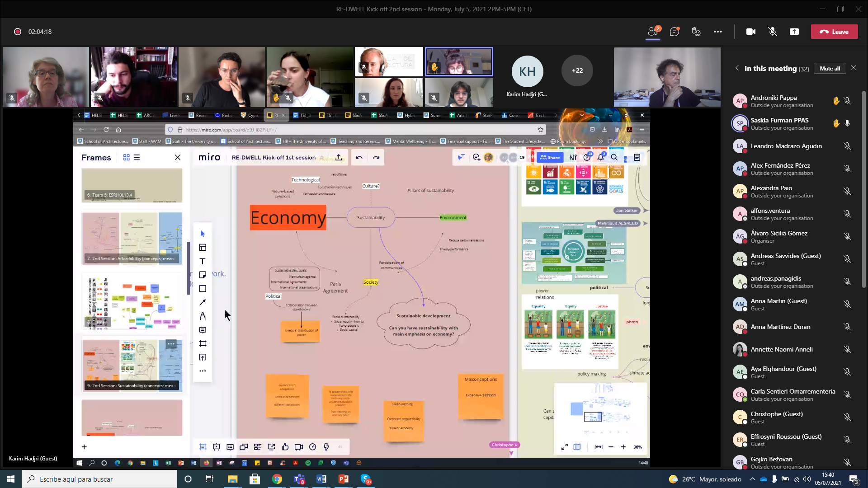The width and height of the screenshot is (868, 488).
Task: Toggle the camera in Teams toolbar
Action: coord(751,32)
